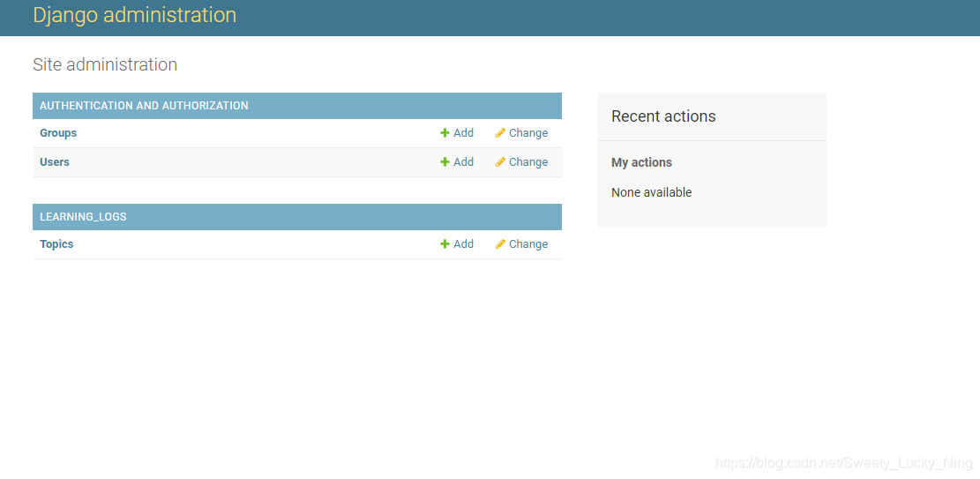The width and height of the screenshot is (980, 479).
Task: Click the pencil icon in Groups row
Action: [x=500, y=133]
